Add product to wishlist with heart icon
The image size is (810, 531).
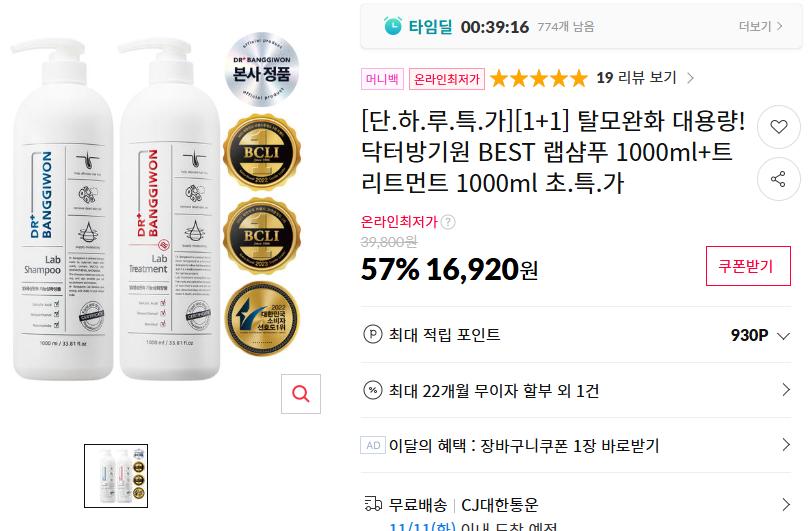tap(778, 127)
